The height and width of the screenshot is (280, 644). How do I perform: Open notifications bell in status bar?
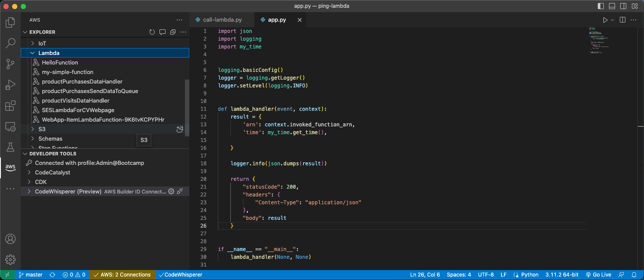(x=634, y=275)
